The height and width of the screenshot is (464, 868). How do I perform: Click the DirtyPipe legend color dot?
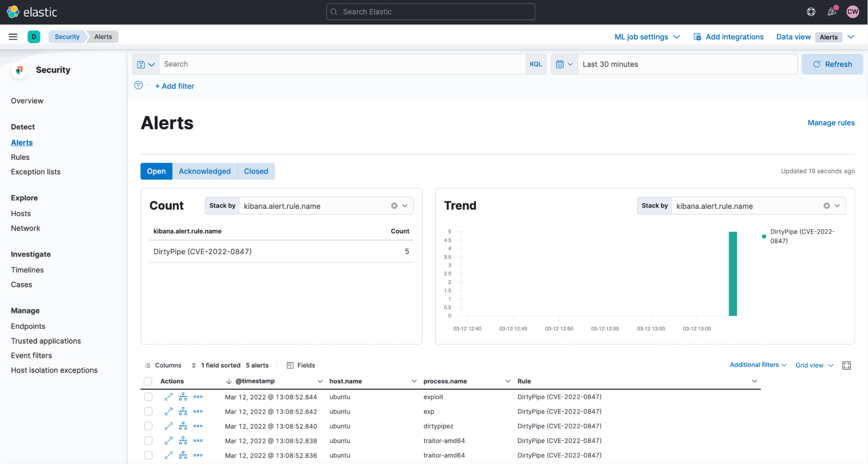[764, 237]
